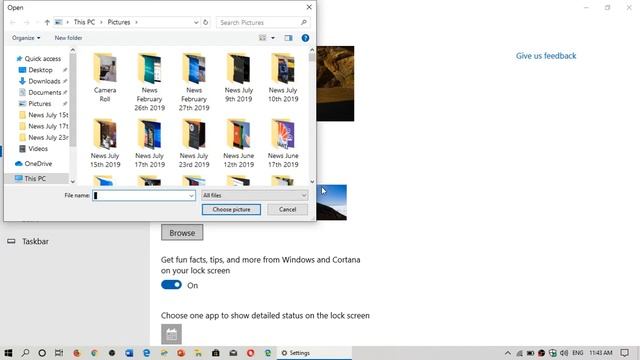This screenshot has height=360, width=640.
Task: Click the Choose picture button
Action: (231, 209)
